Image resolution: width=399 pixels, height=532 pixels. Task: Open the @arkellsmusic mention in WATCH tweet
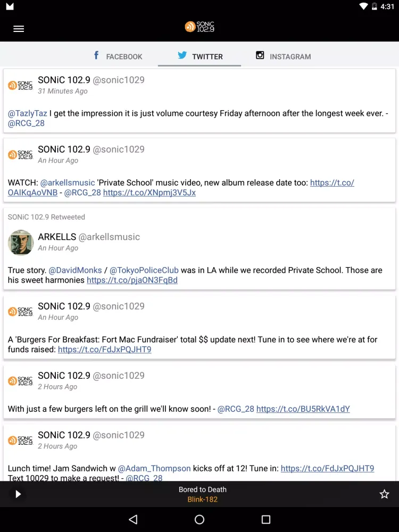(68, 182)
